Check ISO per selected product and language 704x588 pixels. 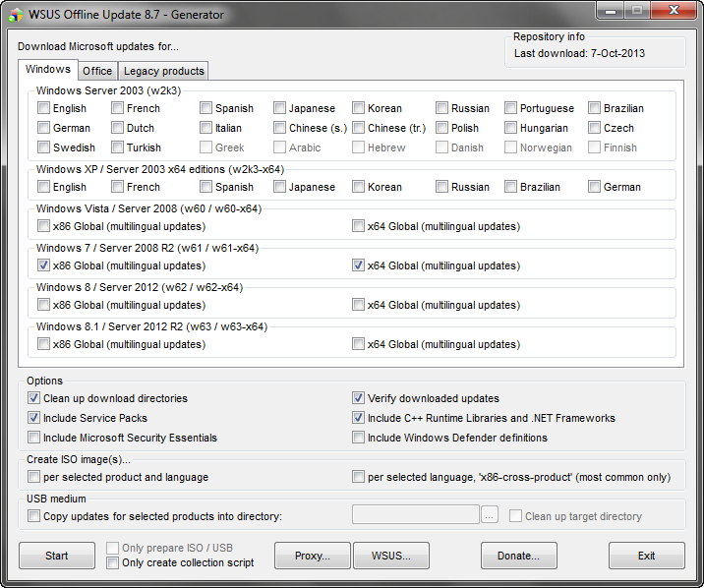(33, 477)
